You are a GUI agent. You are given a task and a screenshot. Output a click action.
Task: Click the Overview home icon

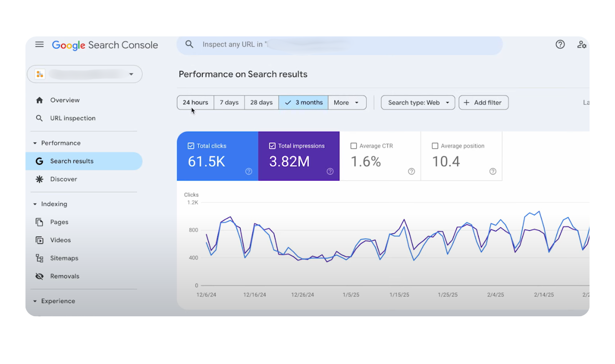pos(40,100)
